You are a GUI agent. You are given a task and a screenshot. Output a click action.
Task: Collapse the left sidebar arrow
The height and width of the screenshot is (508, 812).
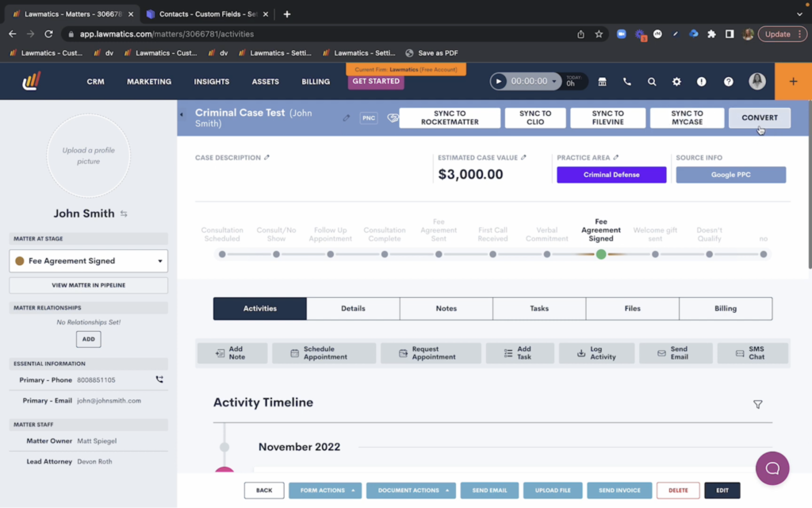(x=182, y=114)
